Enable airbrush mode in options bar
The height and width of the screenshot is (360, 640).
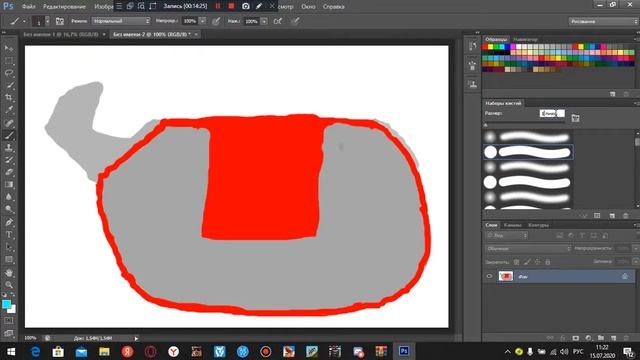click(278, 21)
